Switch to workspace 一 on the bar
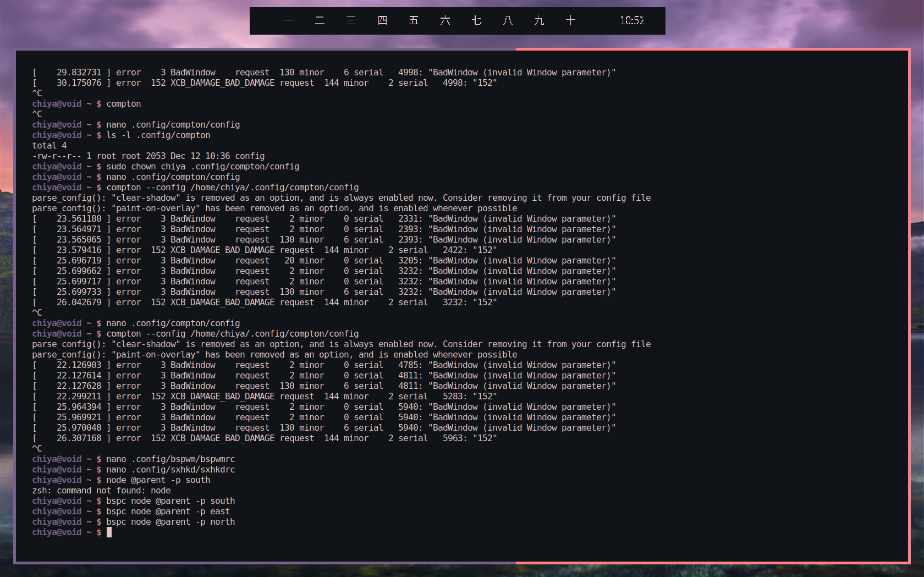 (x=288, y=20)
